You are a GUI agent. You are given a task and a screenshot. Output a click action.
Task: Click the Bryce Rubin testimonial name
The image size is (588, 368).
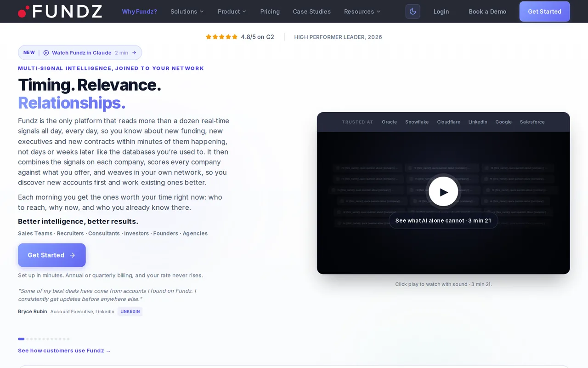pos(33,311)
